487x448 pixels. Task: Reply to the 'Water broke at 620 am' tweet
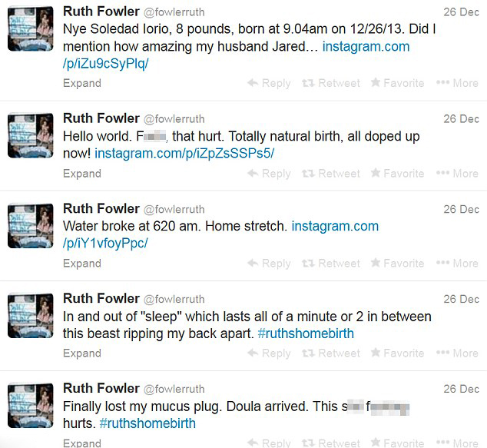[x=269, y=263]
